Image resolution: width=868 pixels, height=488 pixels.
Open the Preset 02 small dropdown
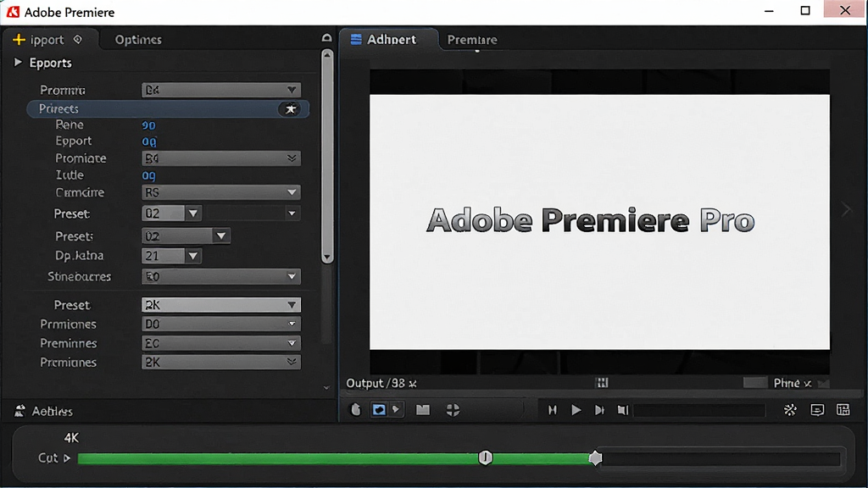click(x=171, y=213)
